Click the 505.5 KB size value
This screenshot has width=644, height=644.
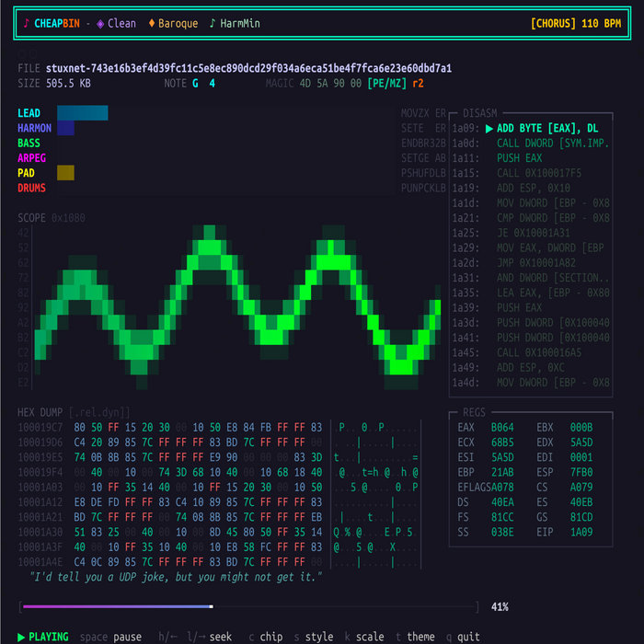click(68, 84)
